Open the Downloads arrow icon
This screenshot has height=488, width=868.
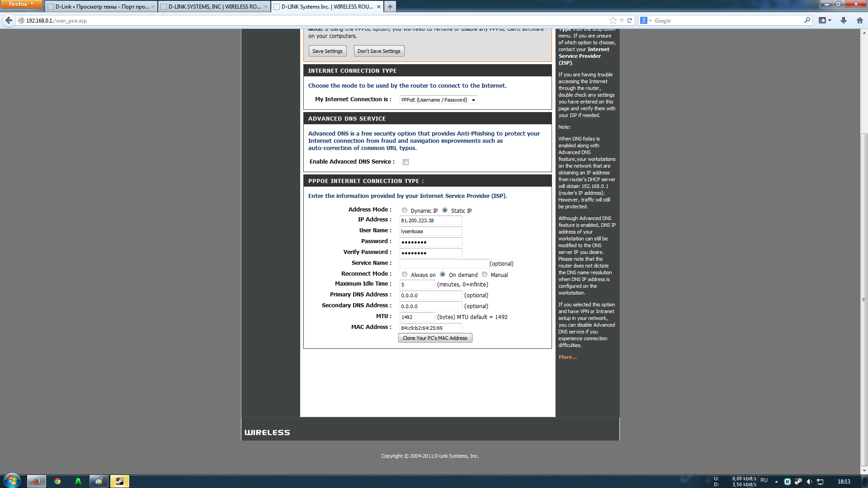click(x=843, y=20)
